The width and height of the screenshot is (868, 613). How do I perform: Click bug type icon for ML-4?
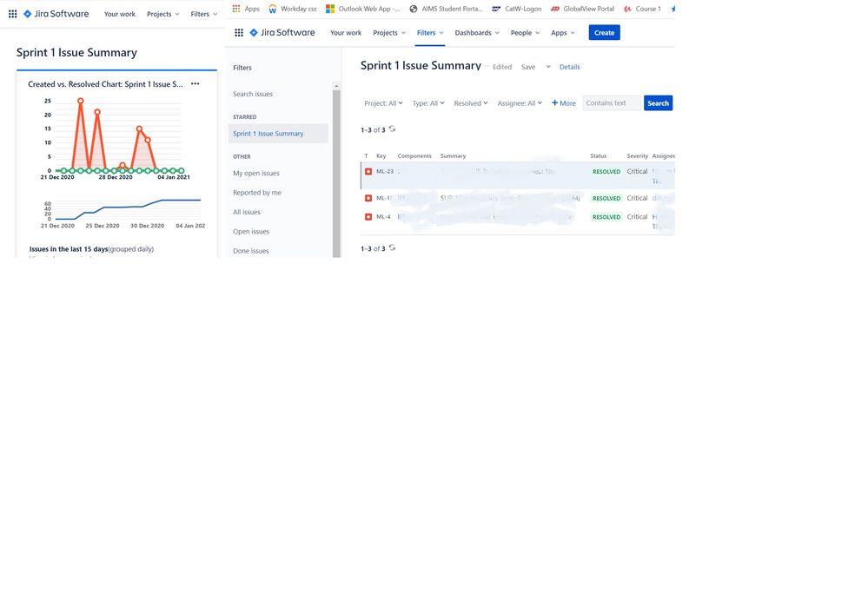tap(368, 217)
